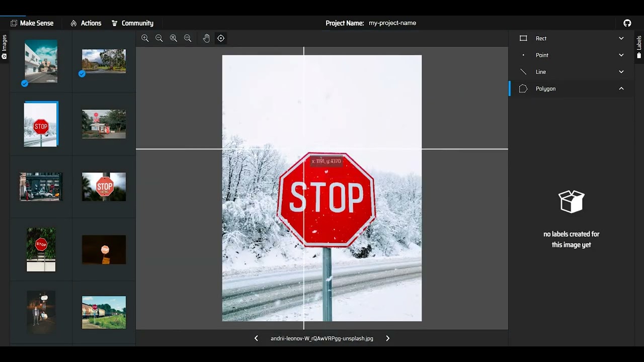
Task: Toggle the Images side panel tab
Action: coord(4,47)
